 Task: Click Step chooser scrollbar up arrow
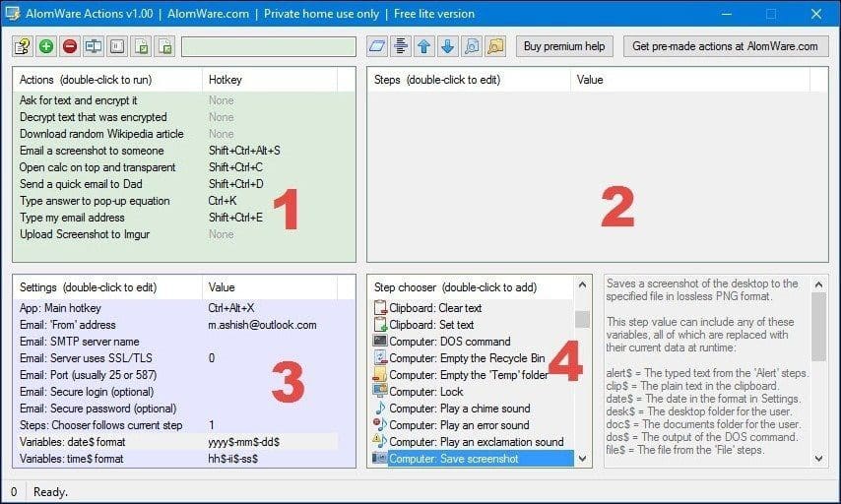[x=582, y=284]
